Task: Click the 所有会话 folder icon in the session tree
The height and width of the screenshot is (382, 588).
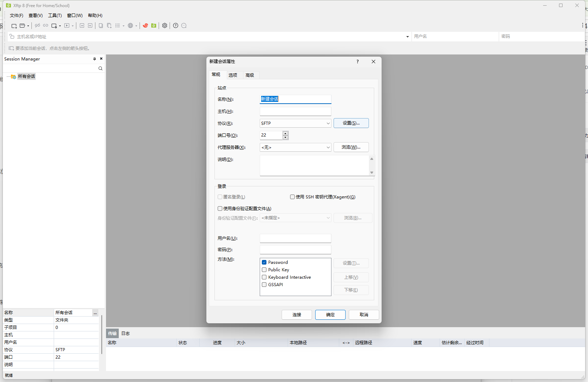Action: pyautogui.click(x=13, y=77)
